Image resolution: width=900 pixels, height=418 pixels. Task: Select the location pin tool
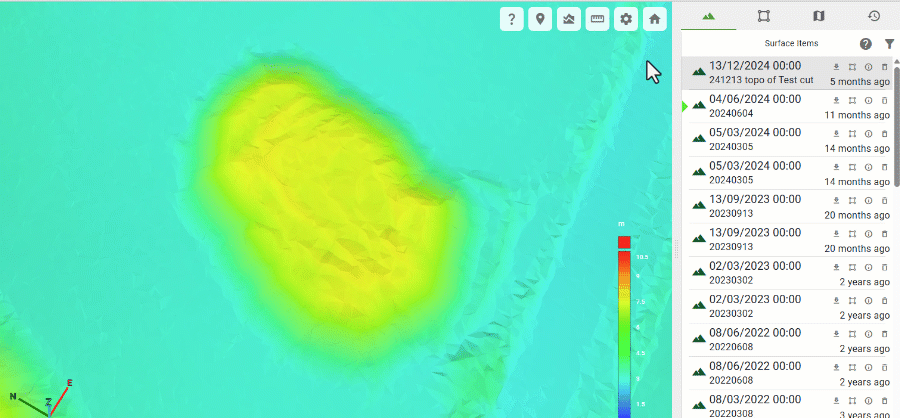point(540,20)
